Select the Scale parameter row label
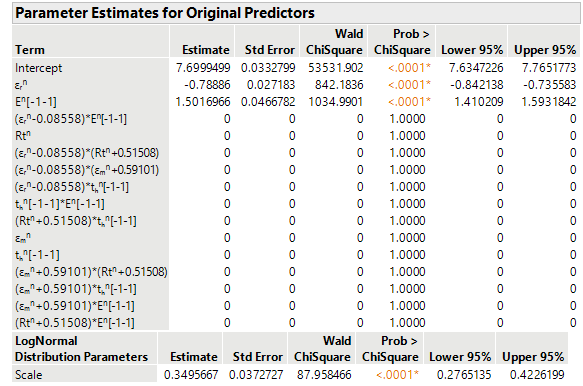583x386 pixels. pos(28,374)
